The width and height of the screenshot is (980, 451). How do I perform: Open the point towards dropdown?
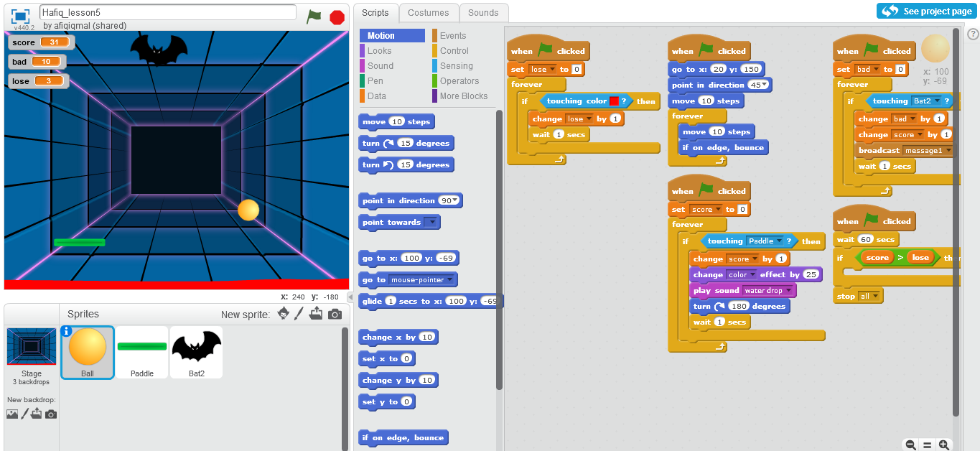pyautogui.click(x=431, y=223)
